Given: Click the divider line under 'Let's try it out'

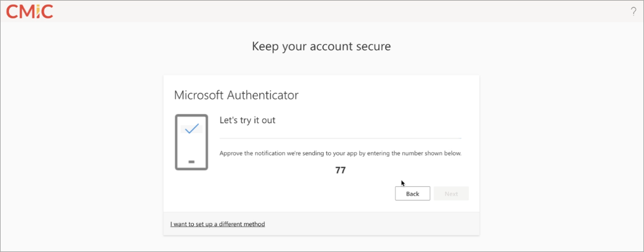Looking at the screenshot, I should (x=340, y=138).
